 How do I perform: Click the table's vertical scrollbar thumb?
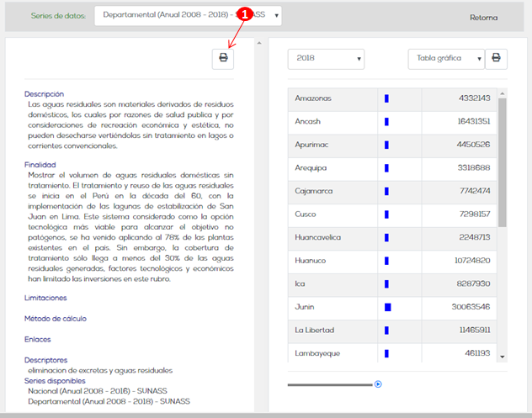pyautogui.click(x=503, y=162)
